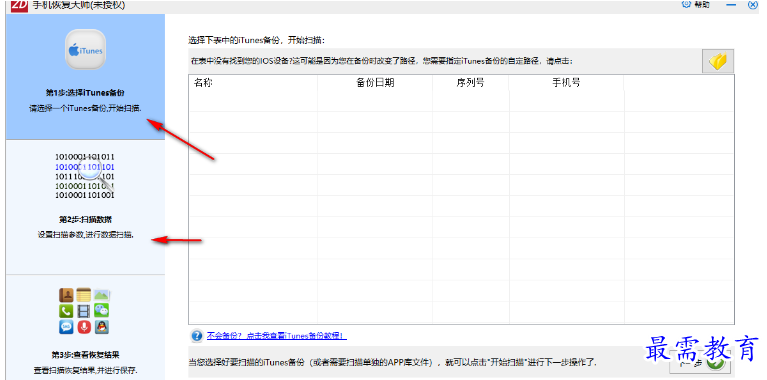
Task: Click the film strip video icon
Action: tap(84, 311)
